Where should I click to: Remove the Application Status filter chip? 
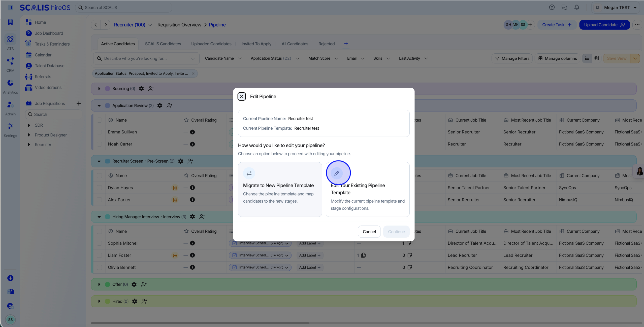[193, 74]
